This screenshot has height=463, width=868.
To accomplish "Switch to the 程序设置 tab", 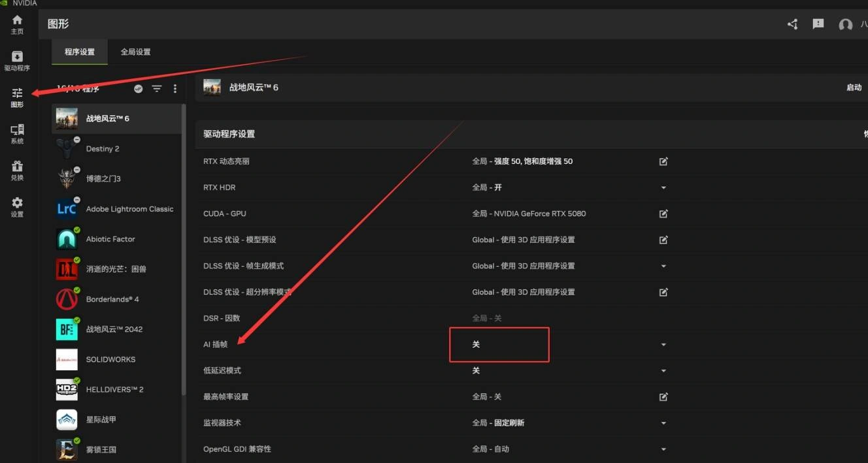I will tap(79, 52).
